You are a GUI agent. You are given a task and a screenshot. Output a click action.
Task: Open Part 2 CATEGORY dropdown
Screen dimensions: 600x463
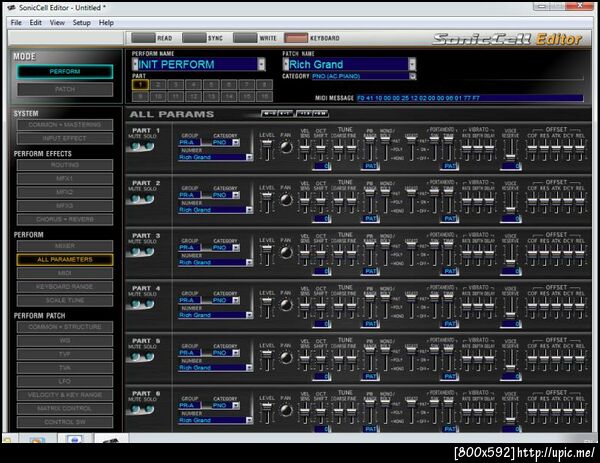coord(236,196)
